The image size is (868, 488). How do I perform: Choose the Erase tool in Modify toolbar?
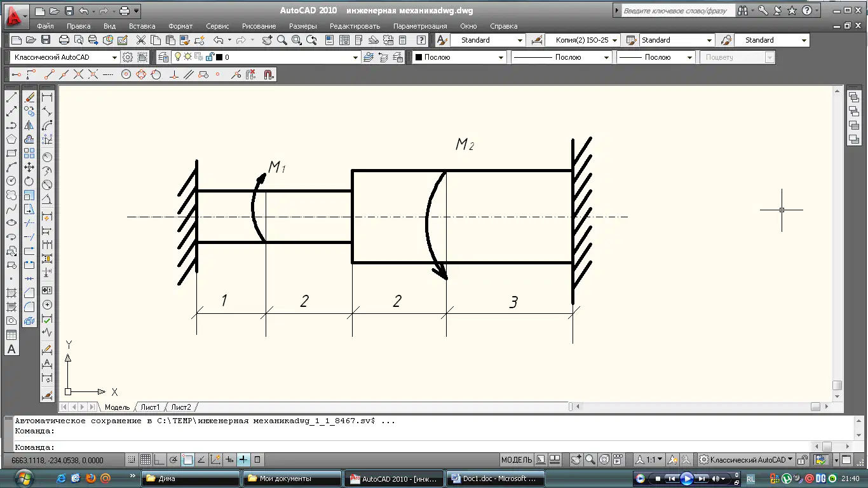(x=29, y=97)
